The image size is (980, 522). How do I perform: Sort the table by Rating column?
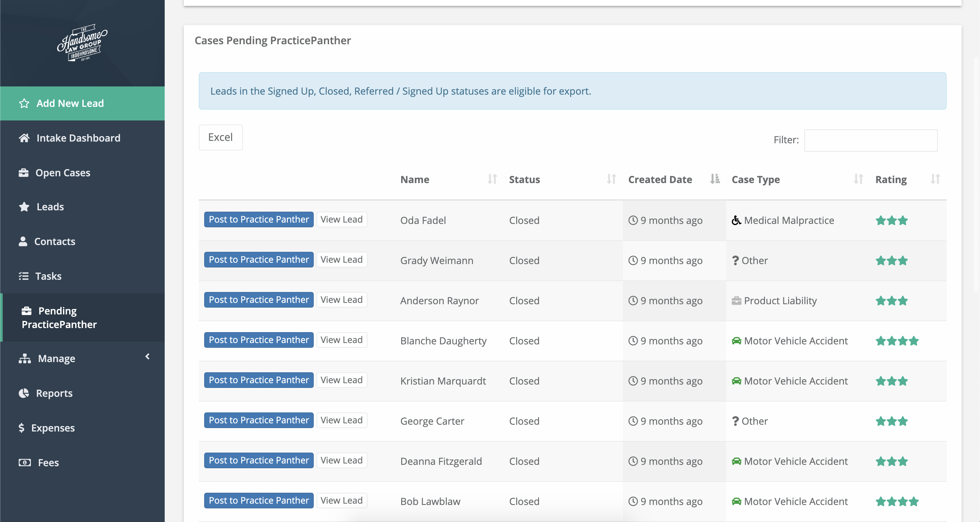(908, 179)
